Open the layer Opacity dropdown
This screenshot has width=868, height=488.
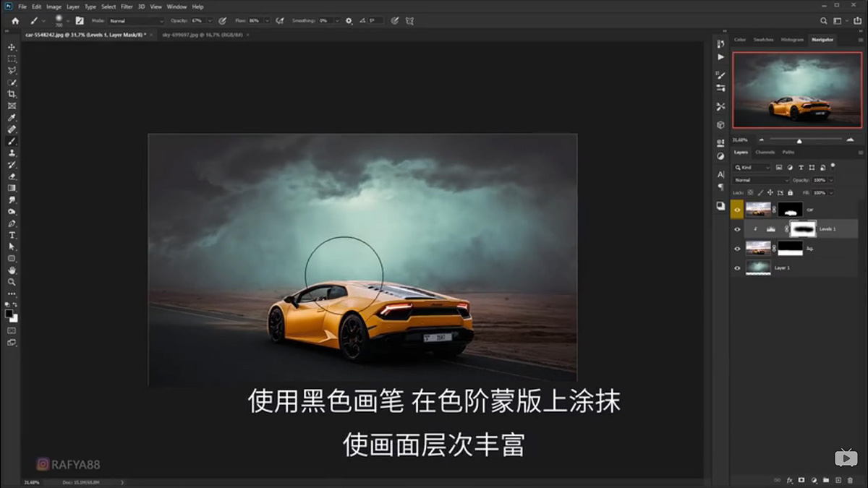pyautogui.click(x=831, y=180)
